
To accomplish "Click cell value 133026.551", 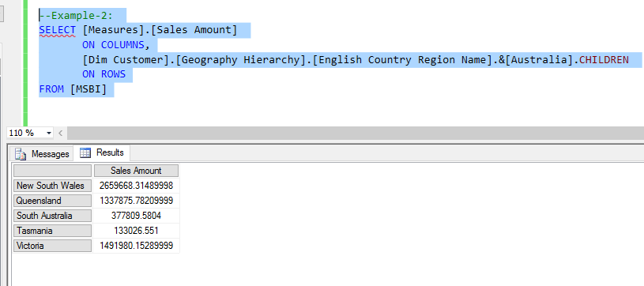I will [x=137, y=231].
